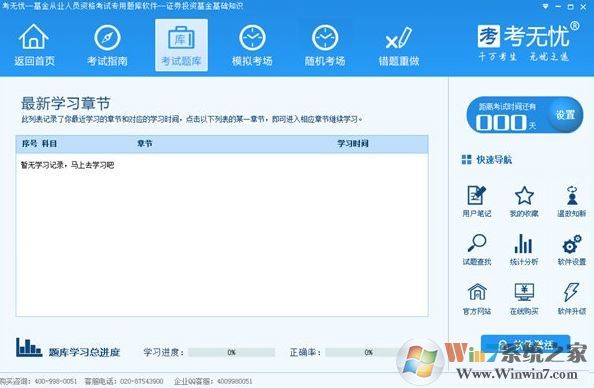
Task: Click the 序号 column header
Action: click(29, 144)
